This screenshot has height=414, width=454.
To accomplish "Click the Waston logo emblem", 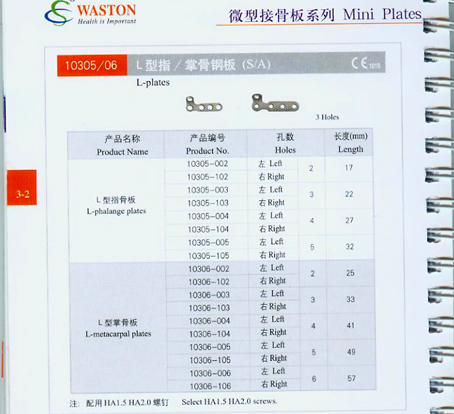I will (x=59, y=13).
